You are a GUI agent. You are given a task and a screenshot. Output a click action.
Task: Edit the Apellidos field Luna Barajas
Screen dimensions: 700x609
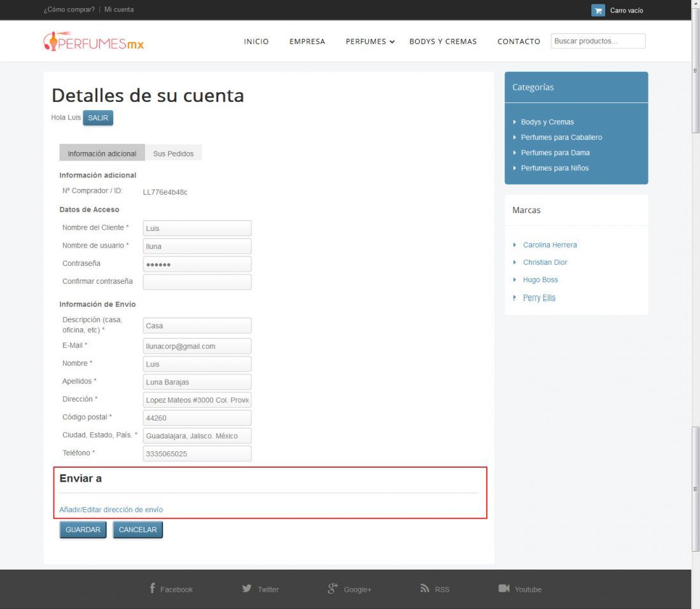pyautogui.click(x=197, y=382)
